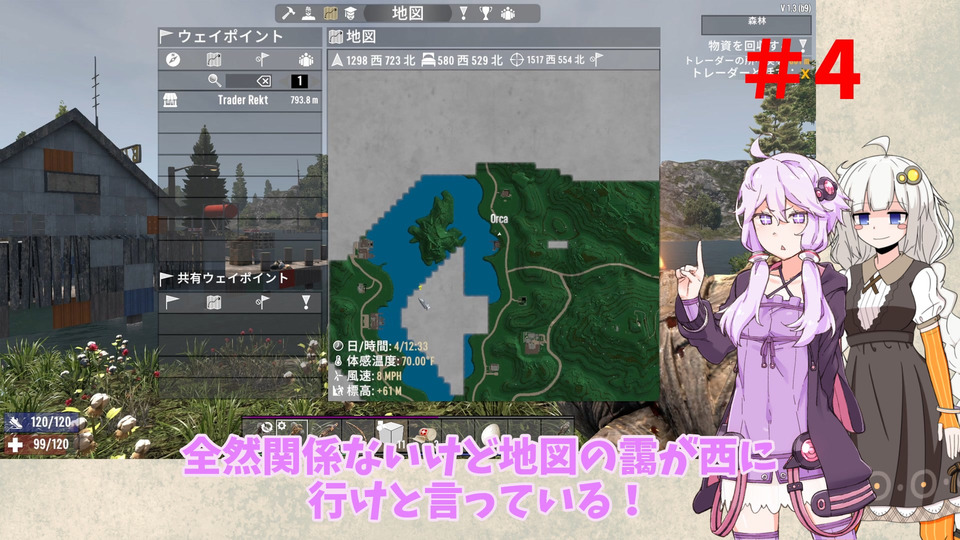Select the white cube item in the hotbar
Image resolution: width=960 pixels, height=540 pixels.
click(x=389, y=432)
